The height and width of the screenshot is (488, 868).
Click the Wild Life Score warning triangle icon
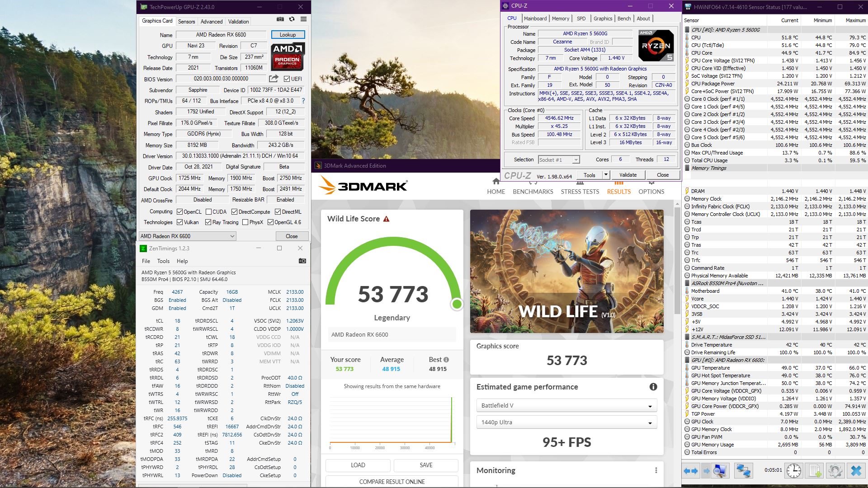tap(386, 219)
